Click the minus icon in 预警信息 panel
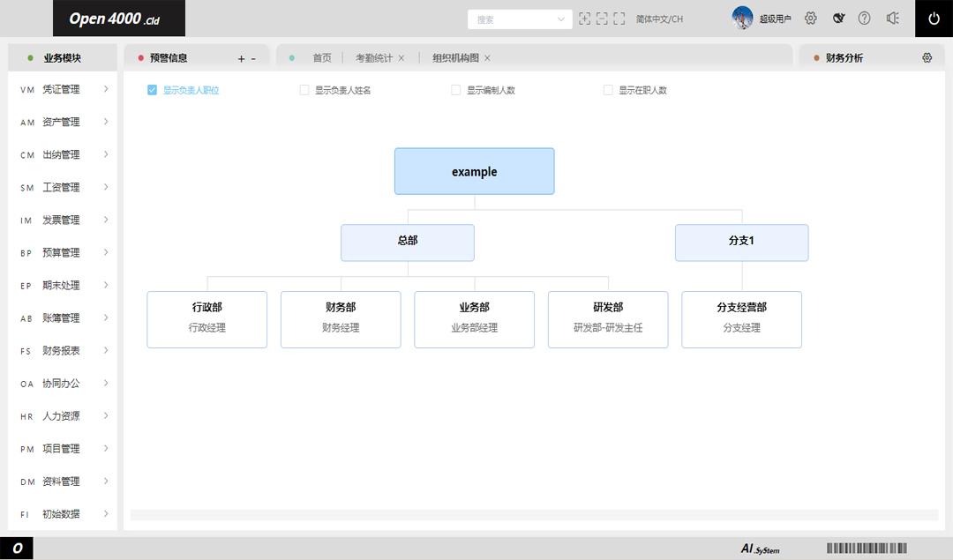 (253, 58)
